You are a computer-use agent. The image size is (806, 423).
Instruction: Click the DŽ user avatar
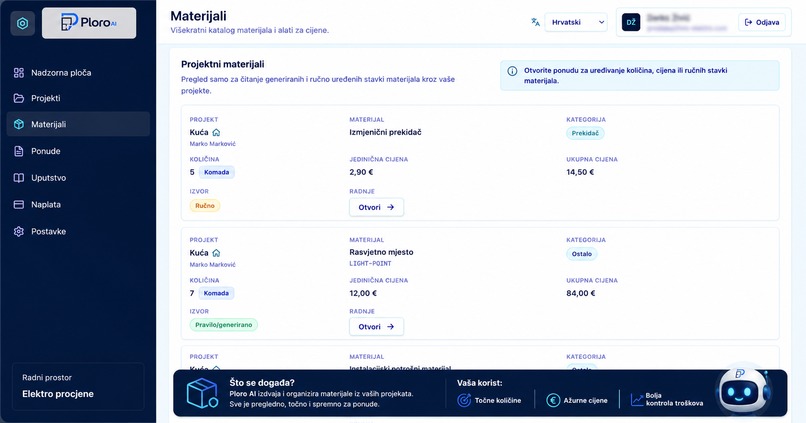tap(631, 22)
